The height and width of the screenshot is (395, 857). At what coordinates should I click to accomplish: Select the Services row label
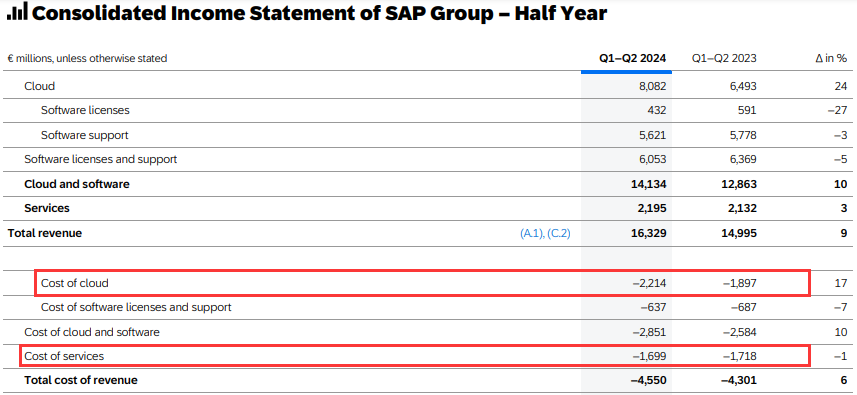47,209
